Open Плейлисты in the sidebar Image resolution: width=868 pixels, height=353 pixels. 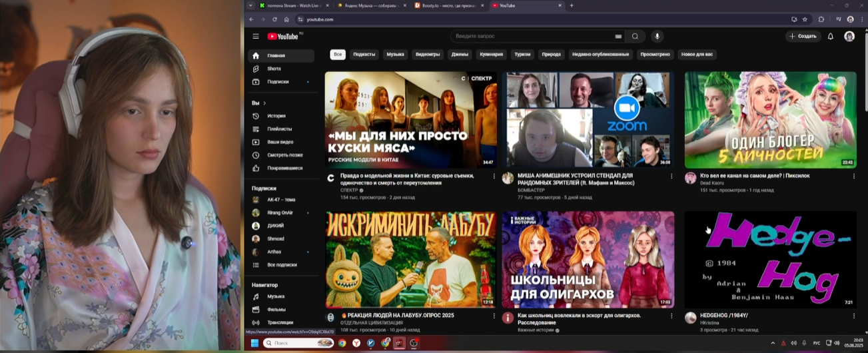281,129
